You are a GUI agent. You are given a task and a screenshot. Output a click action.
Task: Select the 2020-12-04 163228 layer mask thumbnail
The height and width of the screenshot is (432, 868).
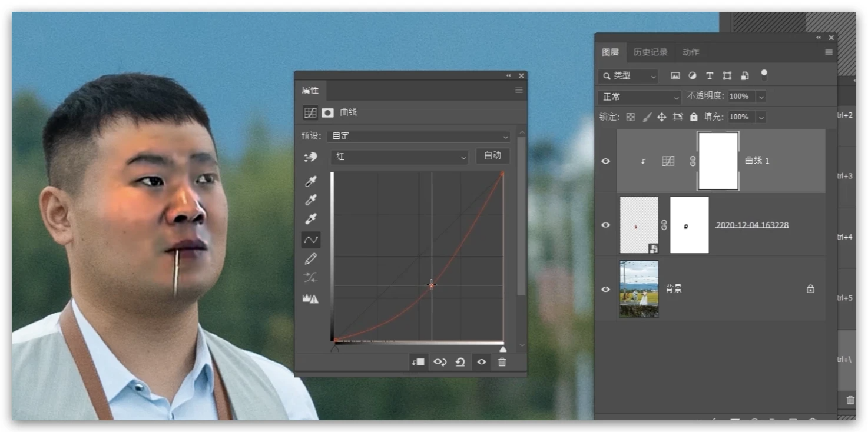click(689, 225)
